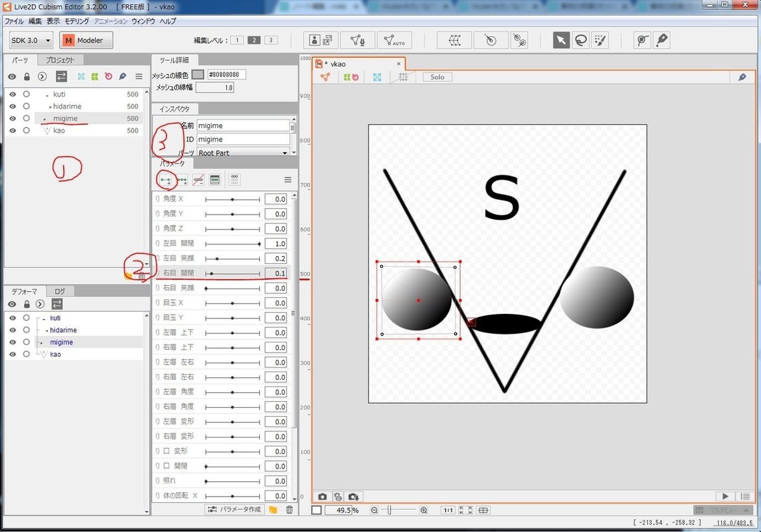
Task: Click the パラメータ作成 button
Action: click(x=235, y=510)
